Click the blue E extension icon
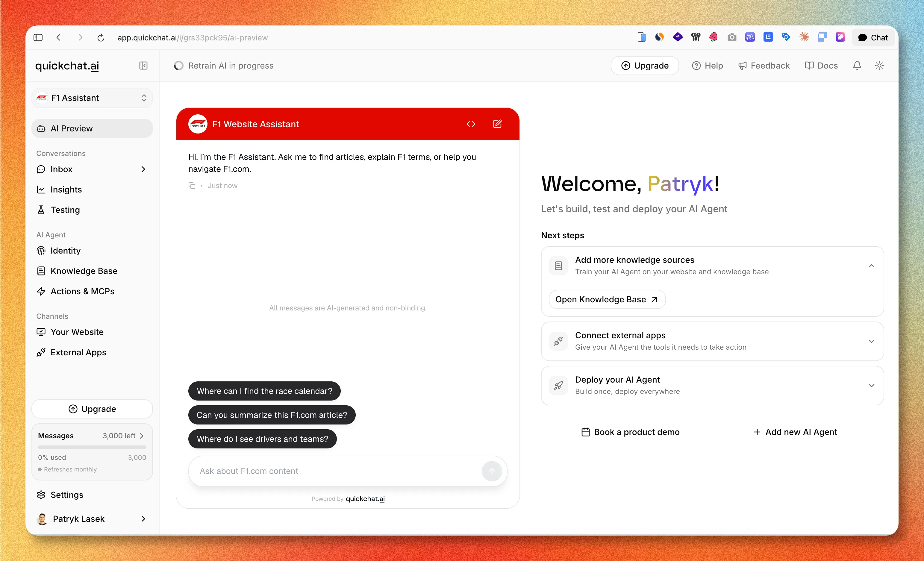 pyautogui.click(x=768, y=37)
